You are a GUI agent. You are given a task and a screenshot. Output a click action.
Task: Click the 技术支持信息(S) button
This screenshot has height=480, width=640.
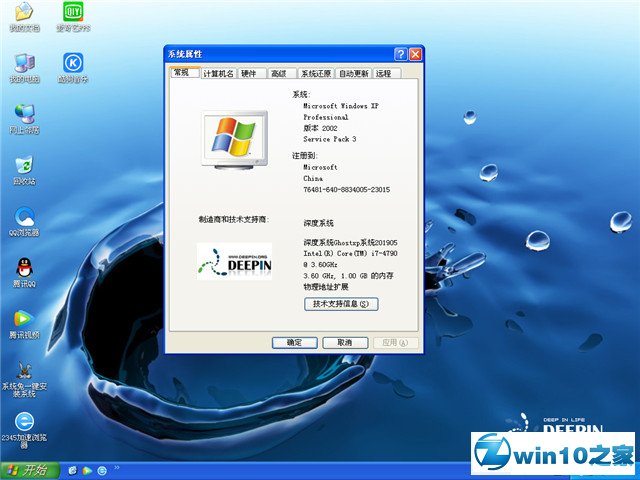341,304
